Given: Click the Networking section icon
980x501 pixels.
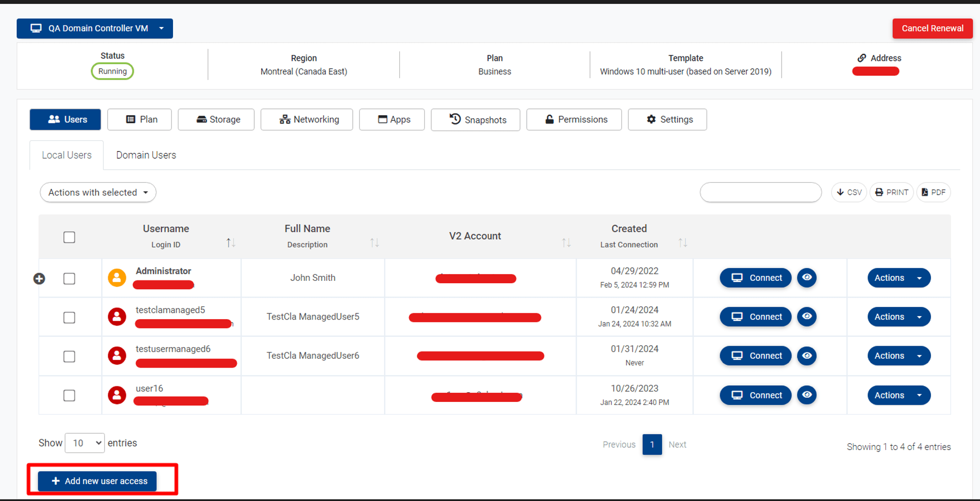Looking at the screenshot, I should tap(285, 119).
